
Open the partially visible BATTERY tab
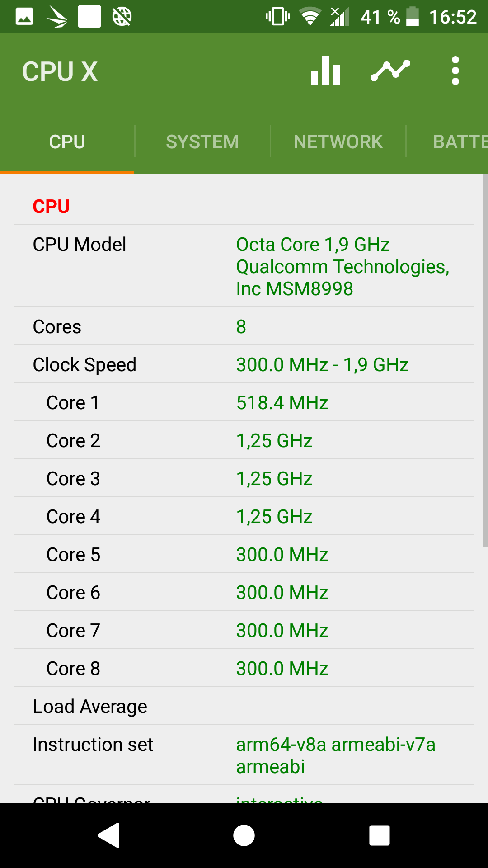(x=460, y=142)
